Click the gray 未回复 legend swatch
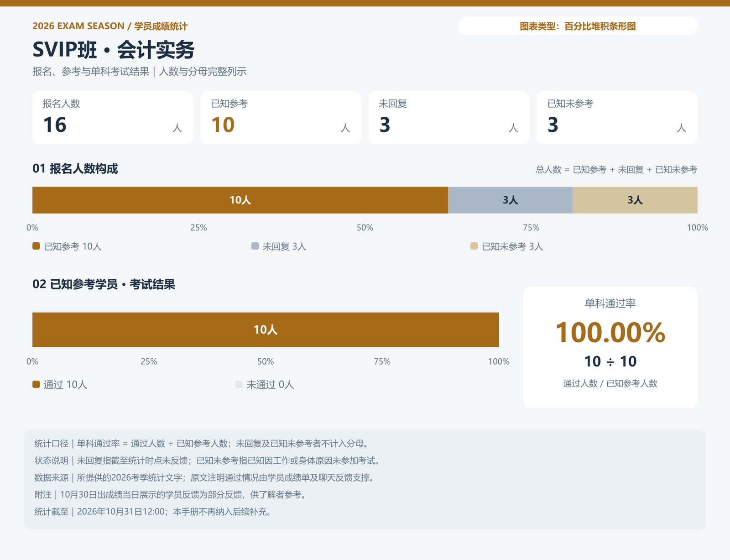The height and width of the screenshot is (560, 730). coord(255,246)
